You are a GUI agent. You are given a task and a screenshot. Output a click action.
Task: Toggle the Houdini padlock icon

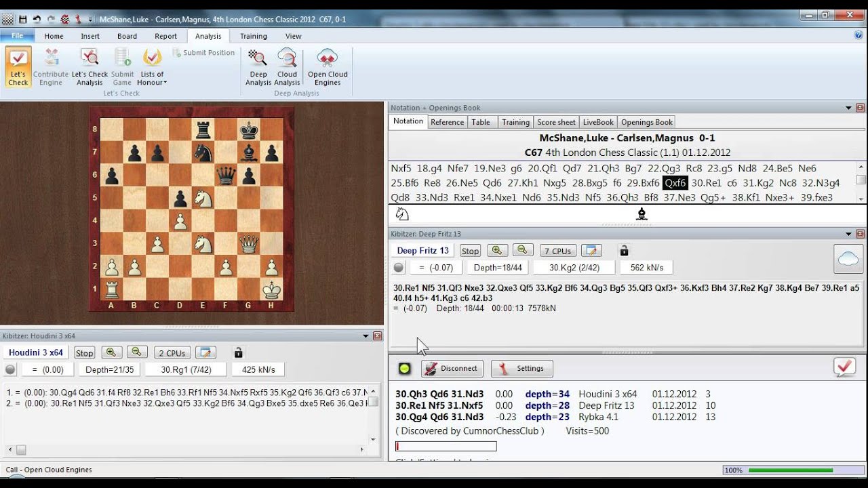pyautogui.click(x=238, y=352)
